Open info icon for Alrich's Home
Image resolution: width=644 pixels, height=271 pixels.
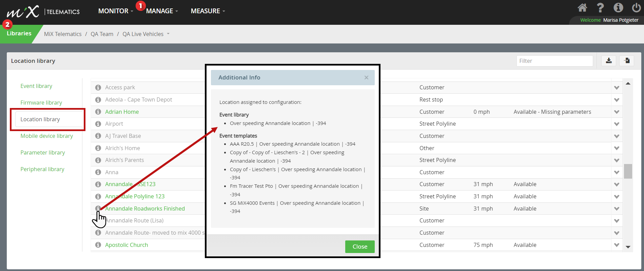(x=98, y=148)
